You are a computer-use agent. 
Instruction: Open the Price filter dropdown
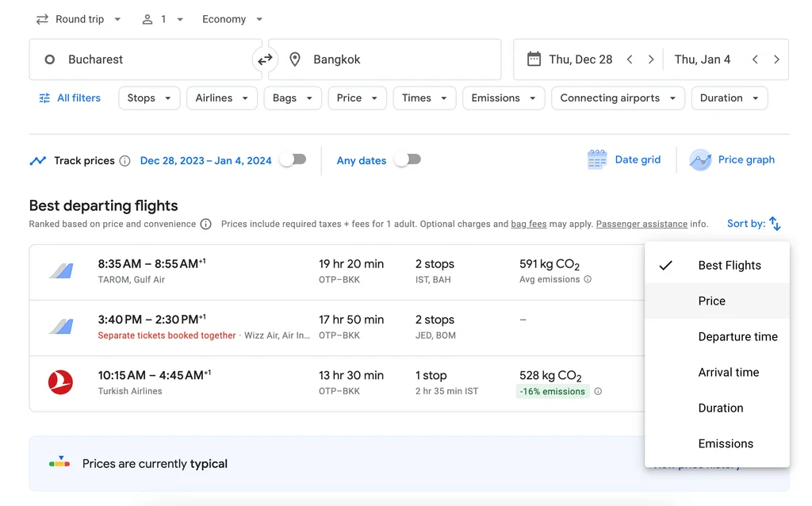tap(358, 98)
